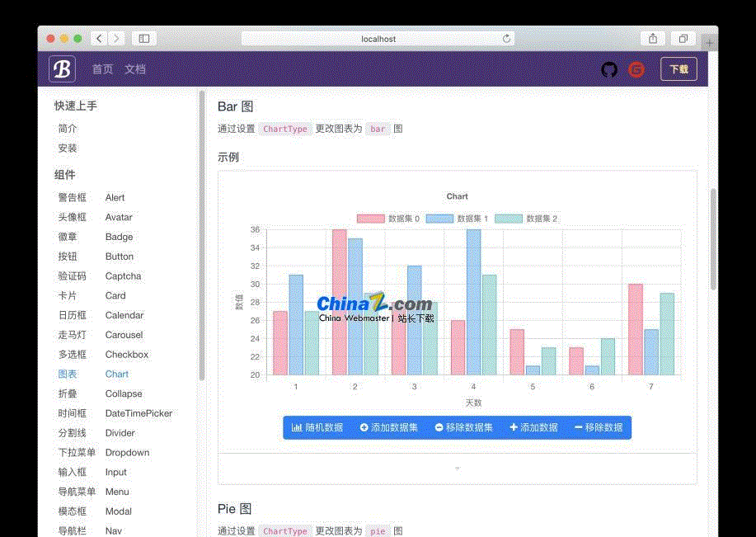
Task: Toggle the Safari sidebar icon
Action: pyautogui.click(x=143, y=39)
